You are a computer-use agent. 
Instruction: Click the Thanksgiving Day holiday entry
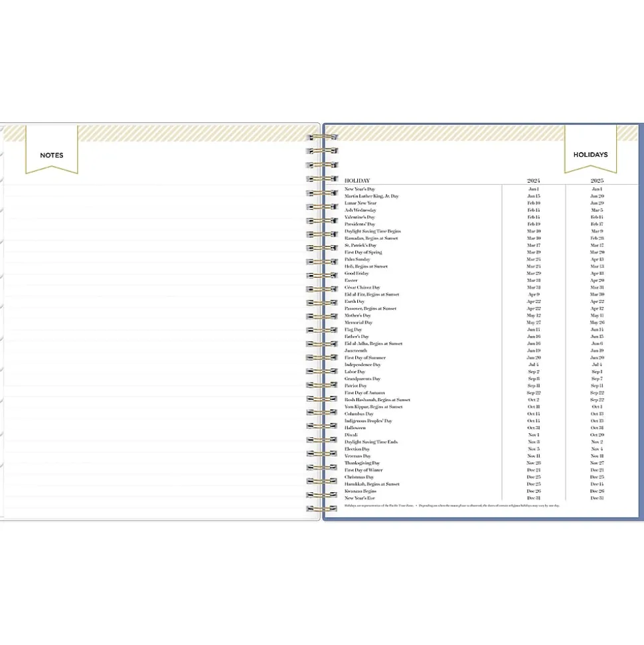[362, 463]
